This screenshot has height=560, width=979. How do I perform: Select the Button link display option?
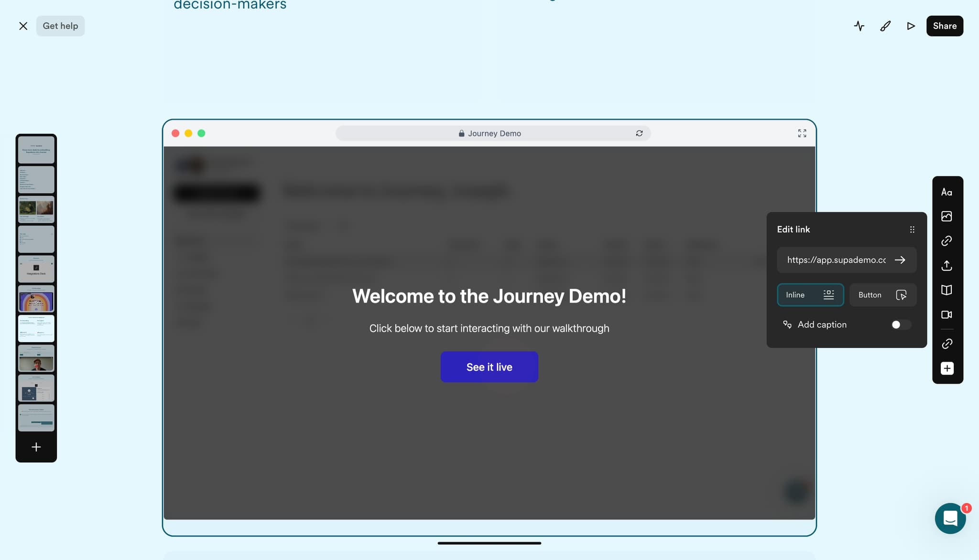pyautogui.click(x=882, y=295)
